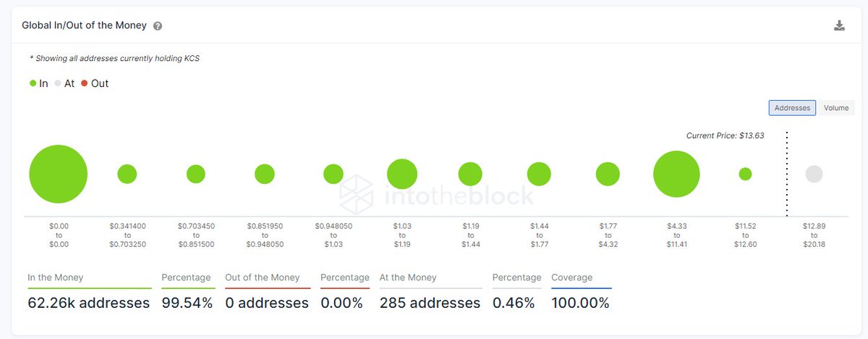Click the At the Money heading

(x=408, y=277)
